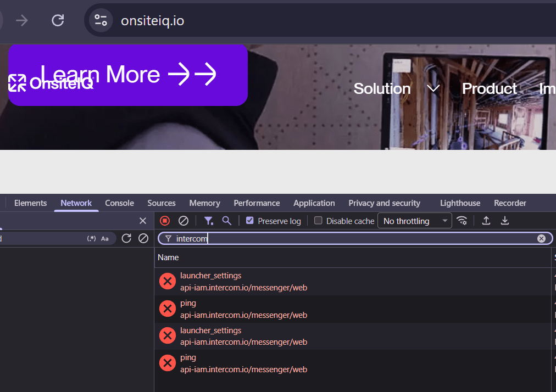Select the first launcher_settings request

tap(210, 276)
